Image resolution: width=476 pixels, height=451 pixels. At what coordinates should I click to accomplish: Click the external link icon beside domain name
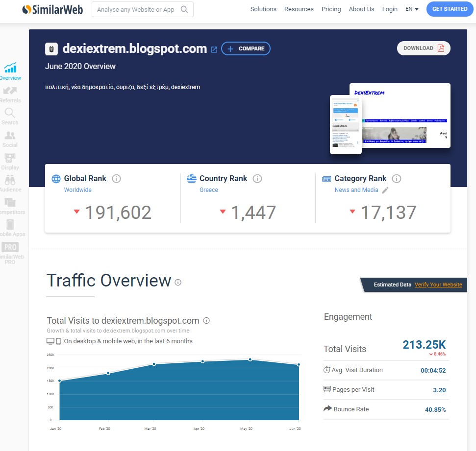[214, 49]
